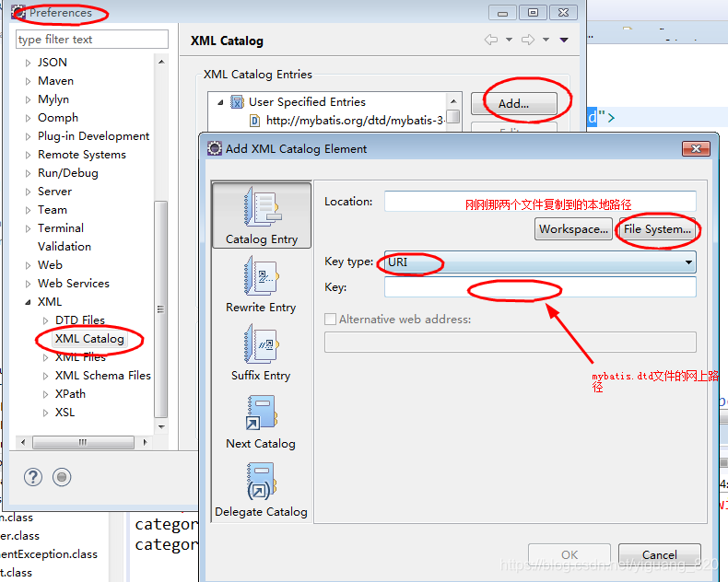
Task: Click the preferences tree horizontal scrollbar
Action: 83,442
